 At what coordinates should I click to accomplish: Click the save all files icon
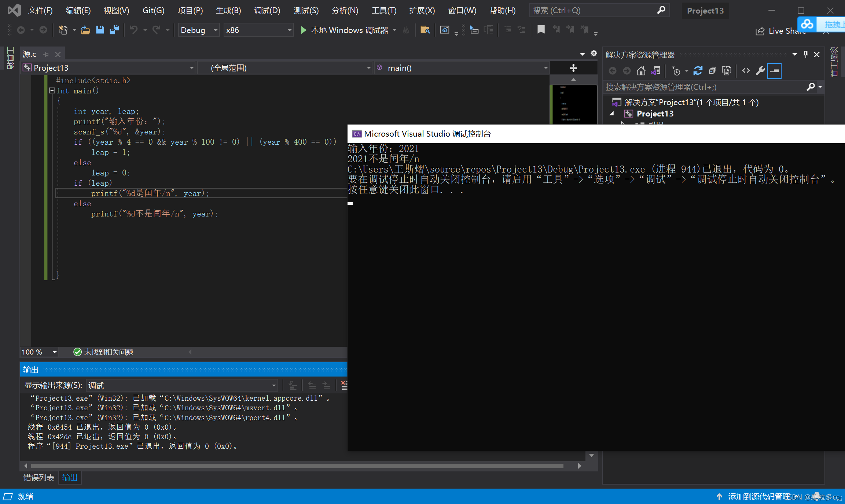pyautogui.click(x=114, y=30)
